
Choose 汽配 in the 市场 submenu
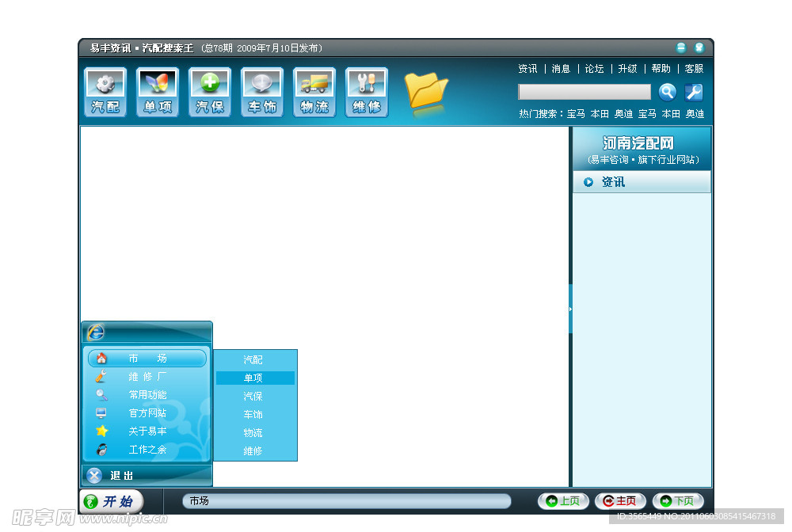(x=255, y=360)
